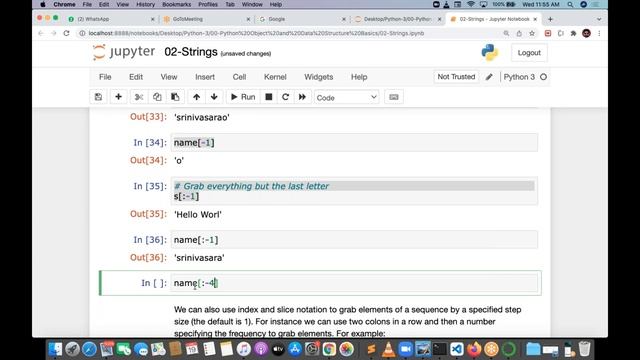This screenshot has width=640, height=360.
Task: Click the zoom magnifier in the address bar
Action: (x=506, y=33)
